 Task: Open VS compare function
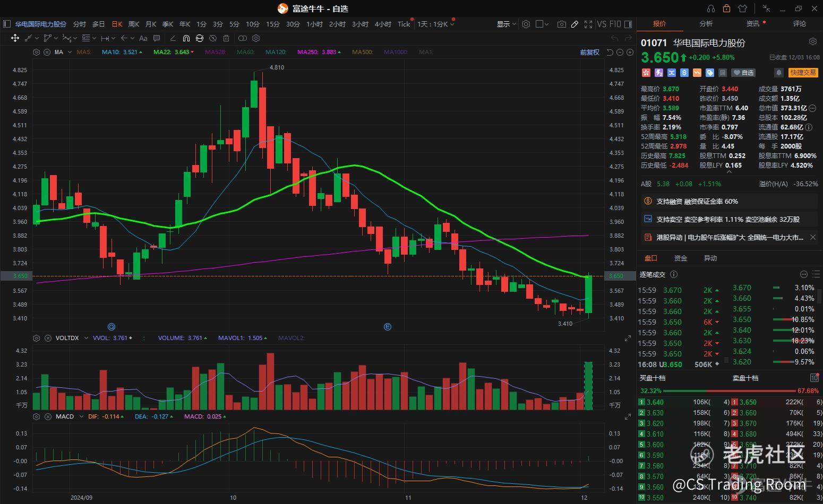(x=602, y=24)
